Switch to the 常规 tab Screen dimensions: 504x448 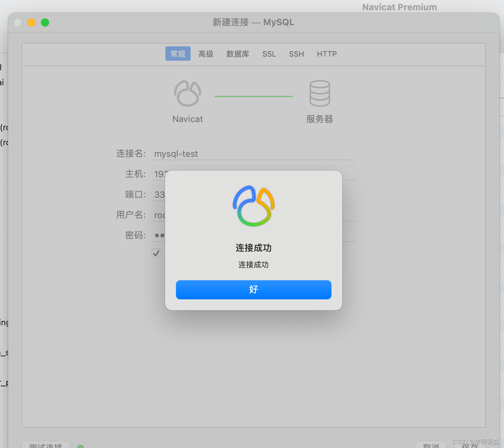(178, 54)
